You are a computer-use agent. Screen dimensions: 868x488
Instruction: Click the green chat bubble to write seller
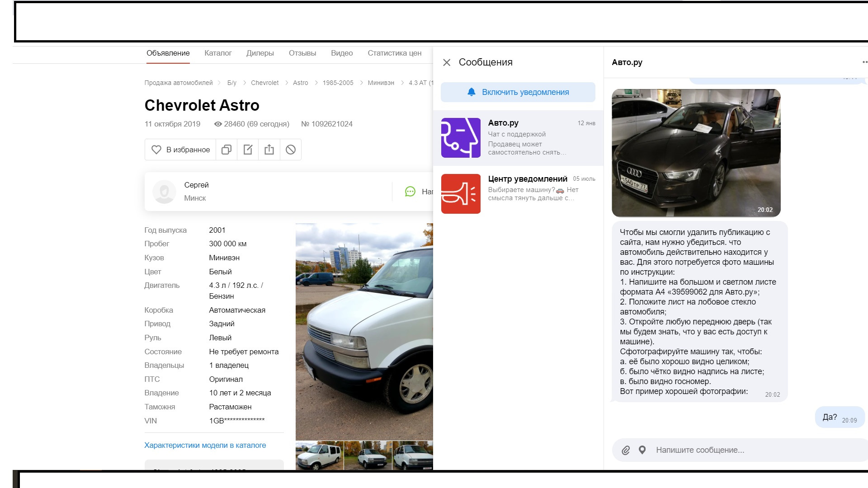410,192
